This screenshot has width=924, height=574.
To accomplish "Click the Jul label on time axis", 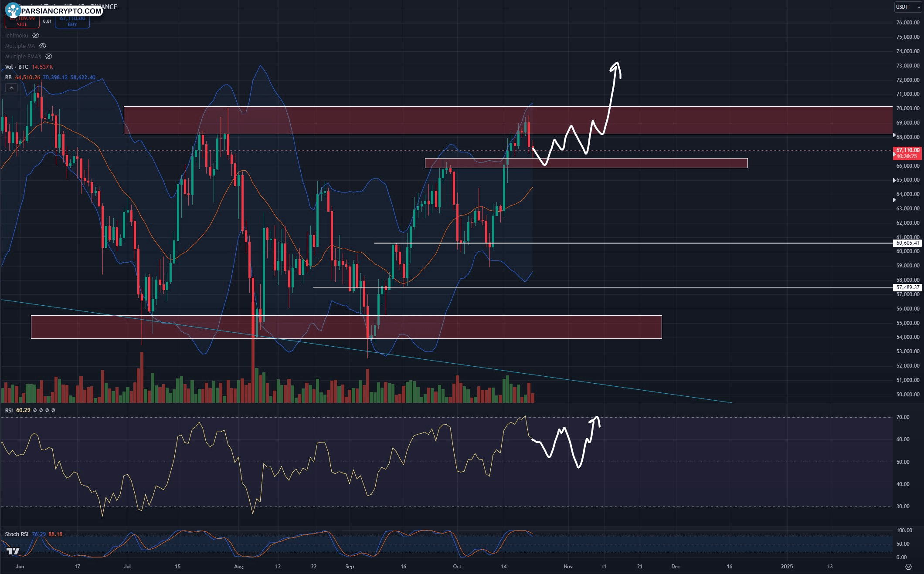I will 127,567.
